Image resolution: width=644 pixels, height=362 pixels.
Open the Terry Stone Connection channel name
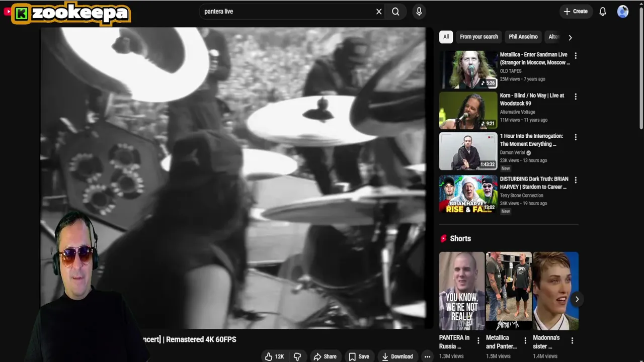[521, 196]
